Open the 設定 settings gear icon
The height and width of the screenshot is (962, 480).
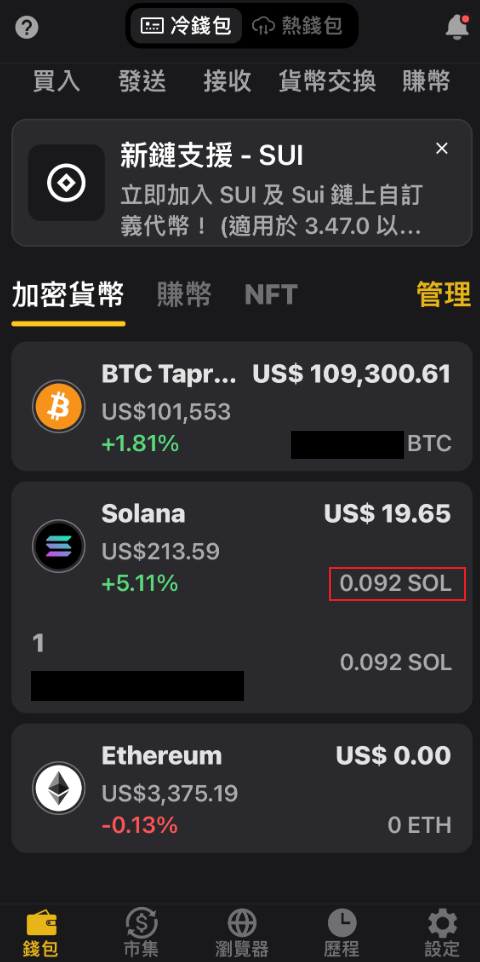tap(442, 922)
